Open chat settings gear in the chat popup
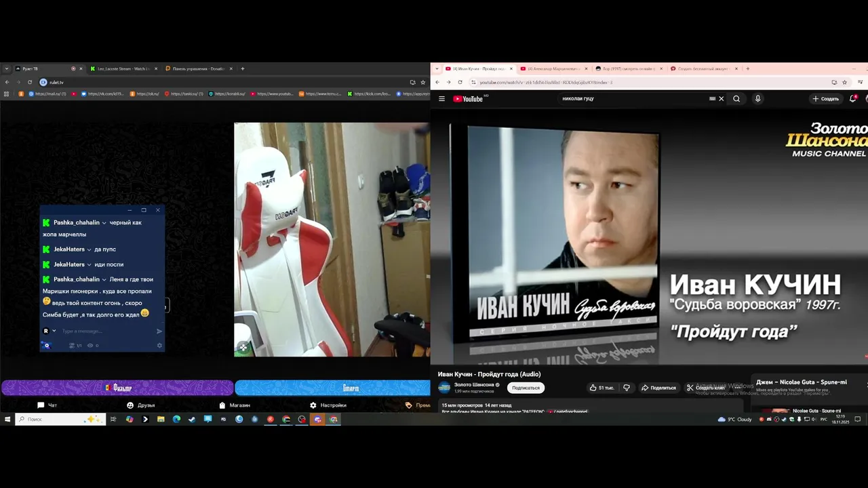The image size is (868, 488). pyautogui.click(x=160, y=346)
